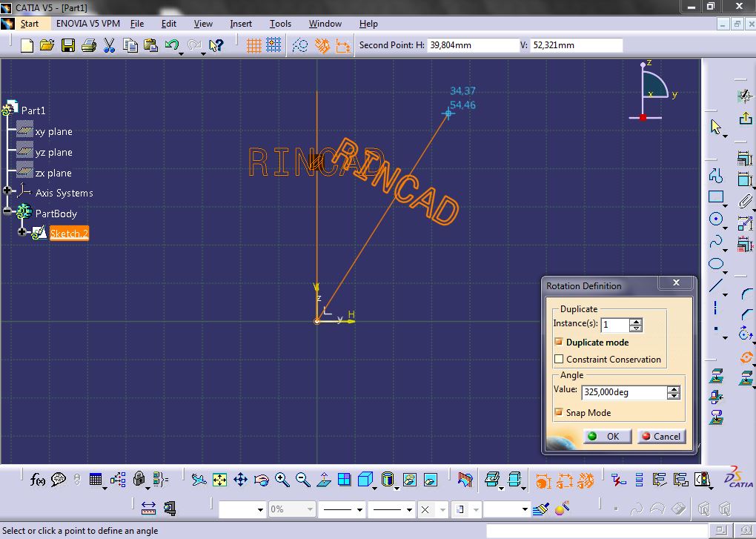Click the Fly Mode airplane icon
The height and width of the screenshot is (539, 756).
pyautogui.click(x=199, y=480)
